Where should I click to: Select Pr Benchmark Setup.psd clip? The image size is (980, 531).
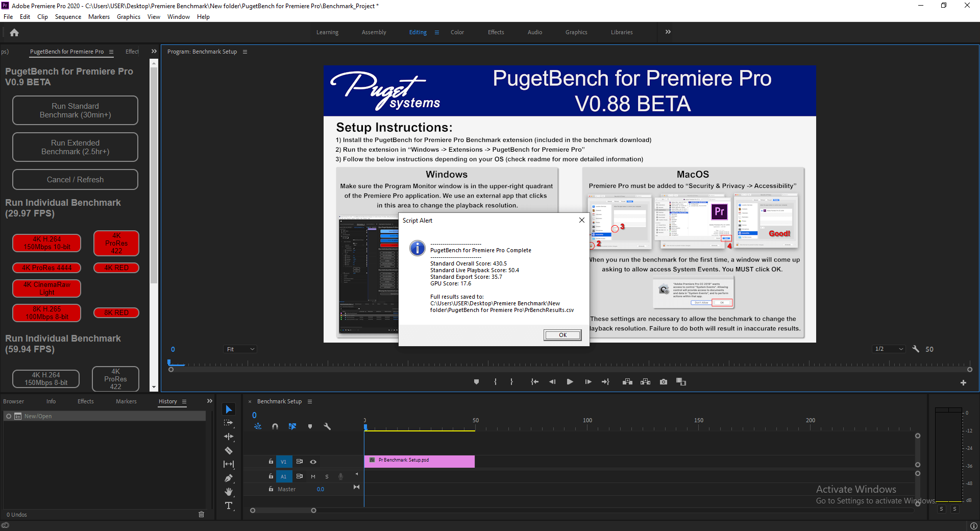[420, 462]
